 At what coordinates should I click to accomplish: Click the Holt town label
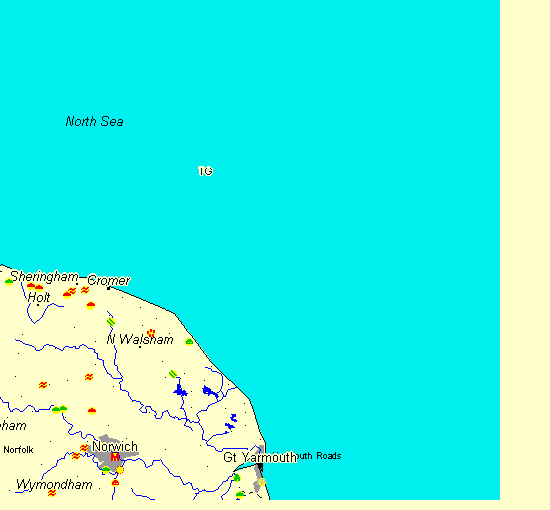tap(39, 297)
